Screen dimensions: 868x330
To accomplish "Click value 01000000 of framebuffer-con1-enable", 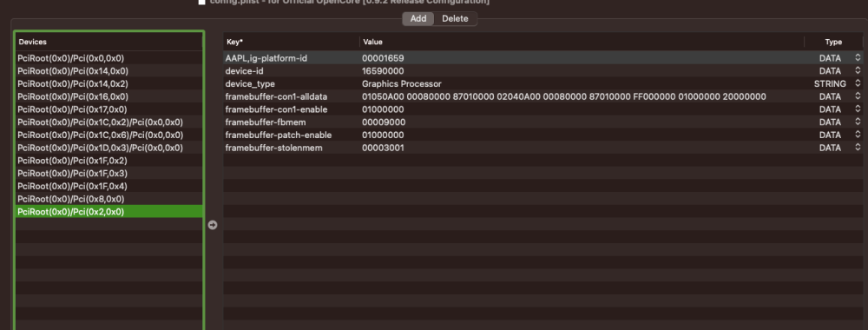I will (x=383, y=109).
